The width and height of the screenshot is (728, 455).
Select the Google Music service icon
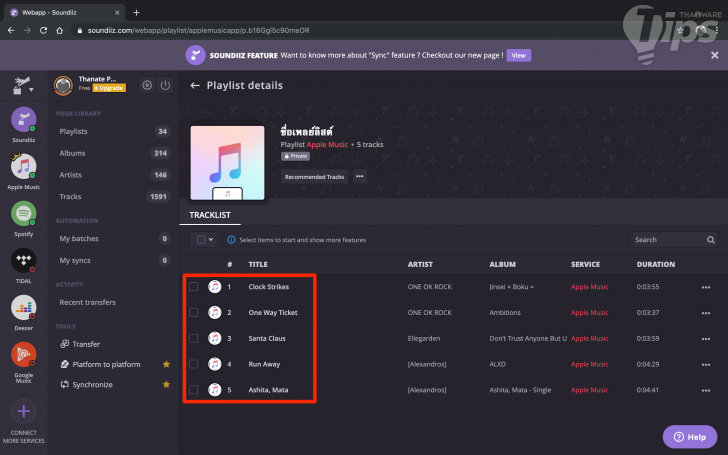[24, 354]
